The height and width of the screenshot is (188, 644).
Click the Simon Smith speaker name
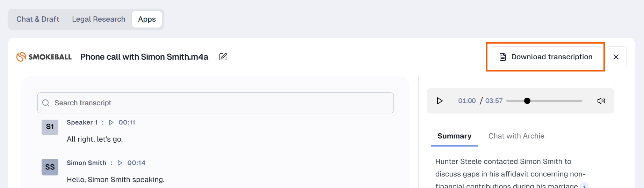point(86,163)
